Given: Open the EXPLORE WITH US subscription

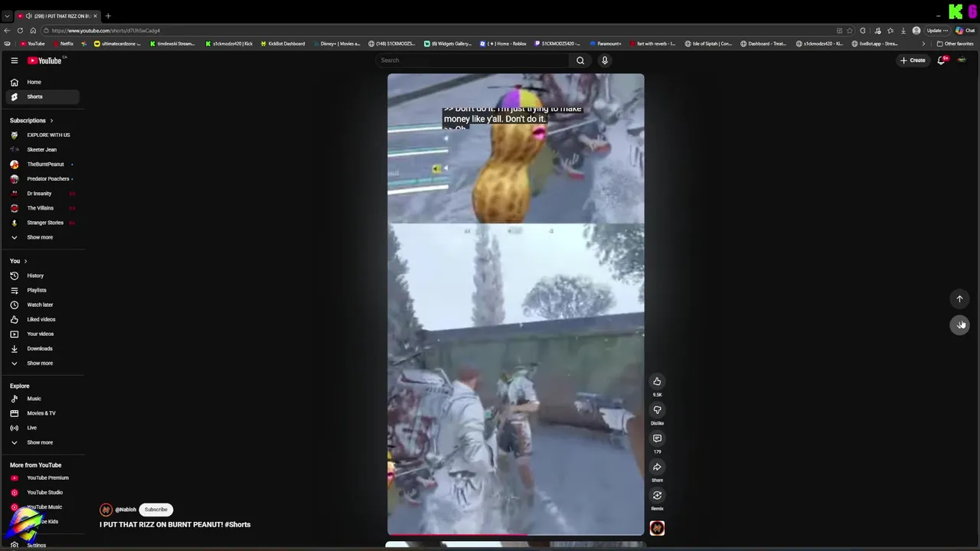Looking at the screenshot, I should coord(42,135).
